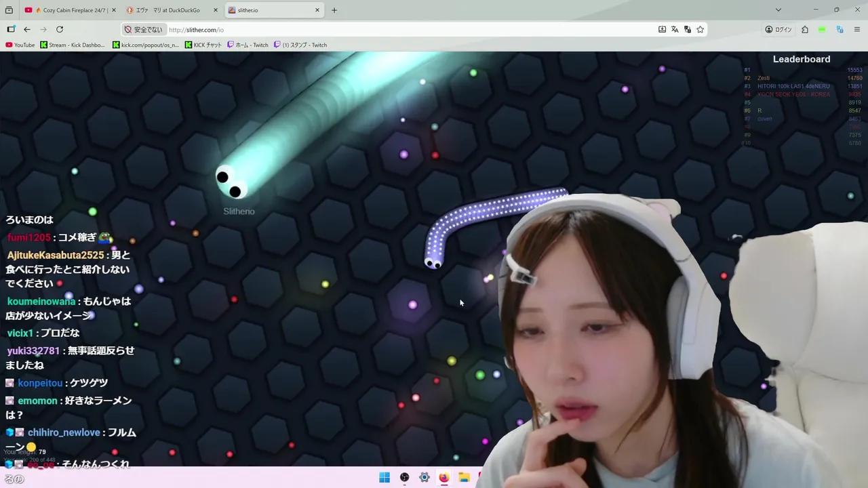Open the KICK チャット bookmark
Viewport: 868px width, 488px height.
tap(203, 45)
